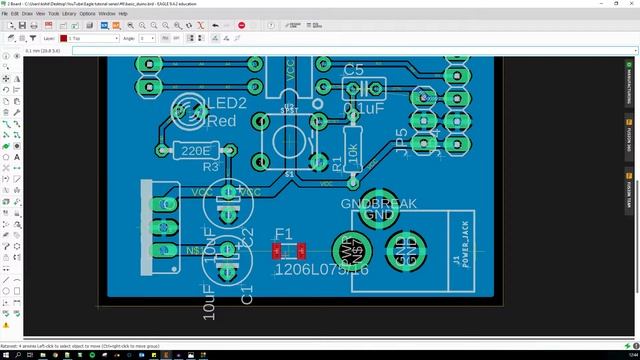Open the command line history dropdown
This screenshot has height=360, width=640.
(636, 51)
